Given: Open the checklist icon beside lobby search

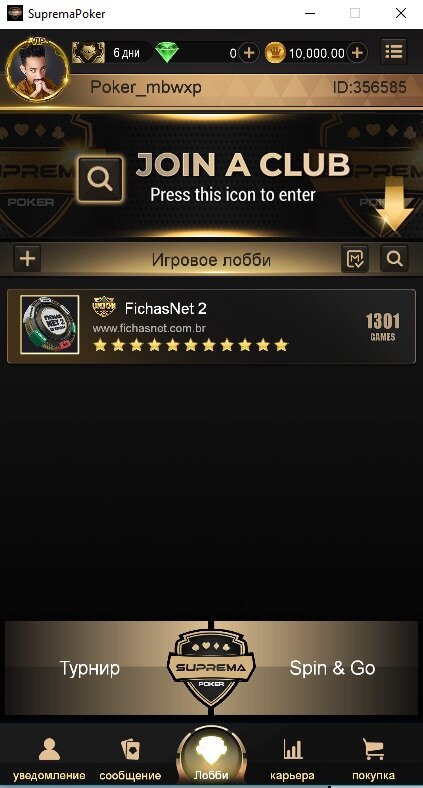Looking at the screenshot, I should (x=355, y=259).
